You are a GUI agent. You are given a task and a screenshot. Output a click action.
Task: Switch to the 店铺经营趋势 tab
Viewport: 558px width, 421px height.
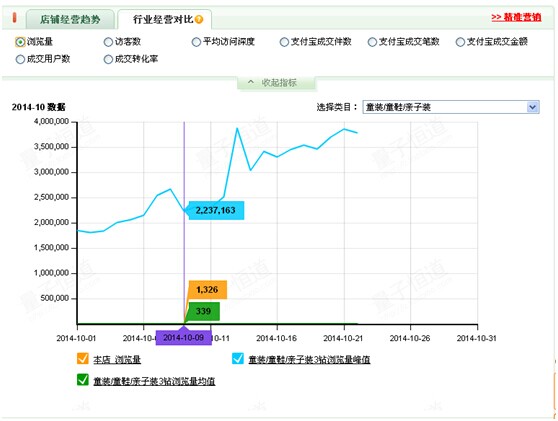pyautogui.click(x=70, y=19)
